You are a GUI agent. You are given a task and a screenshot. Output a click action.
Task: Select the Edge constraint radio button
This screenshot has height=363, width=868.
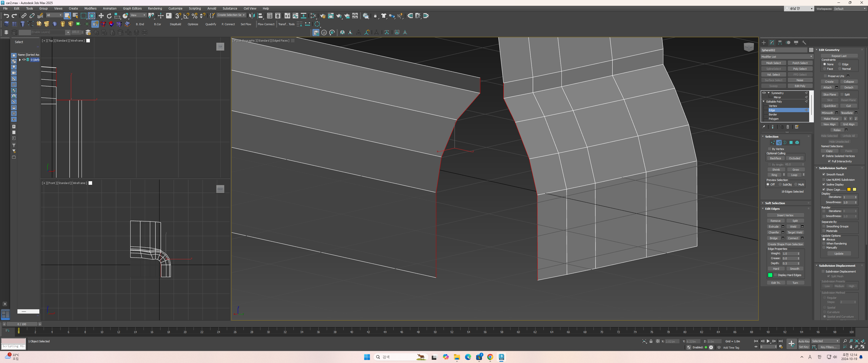pyautogui.click(x=840, y=64)
